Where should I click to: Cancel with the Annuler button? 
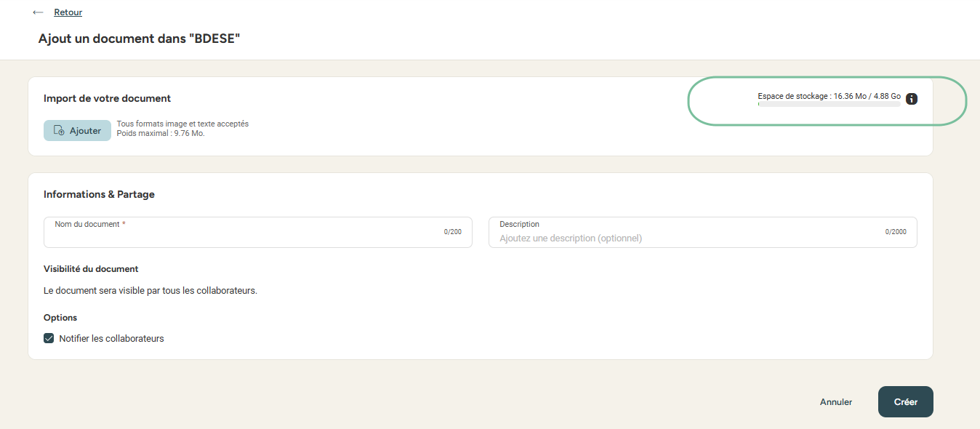pyautogui.click(x=836, y=402)
